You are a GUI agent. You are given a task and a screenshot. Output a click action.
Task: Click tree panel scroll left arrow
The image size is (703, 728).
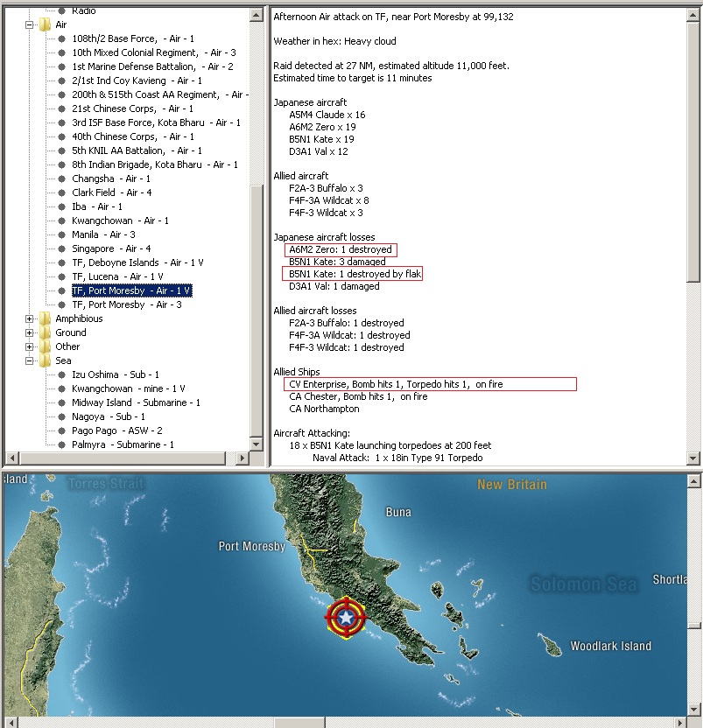12,458
